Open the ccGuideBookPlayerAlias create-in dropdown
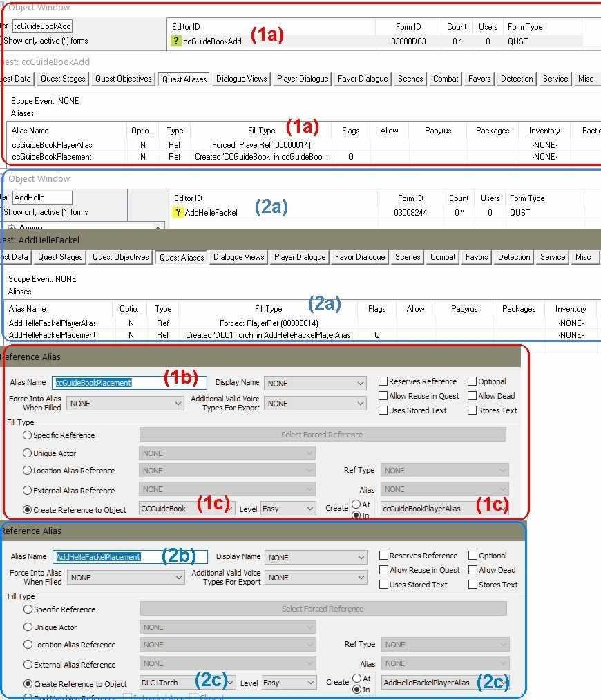601x700 pixels. [504, 509]
